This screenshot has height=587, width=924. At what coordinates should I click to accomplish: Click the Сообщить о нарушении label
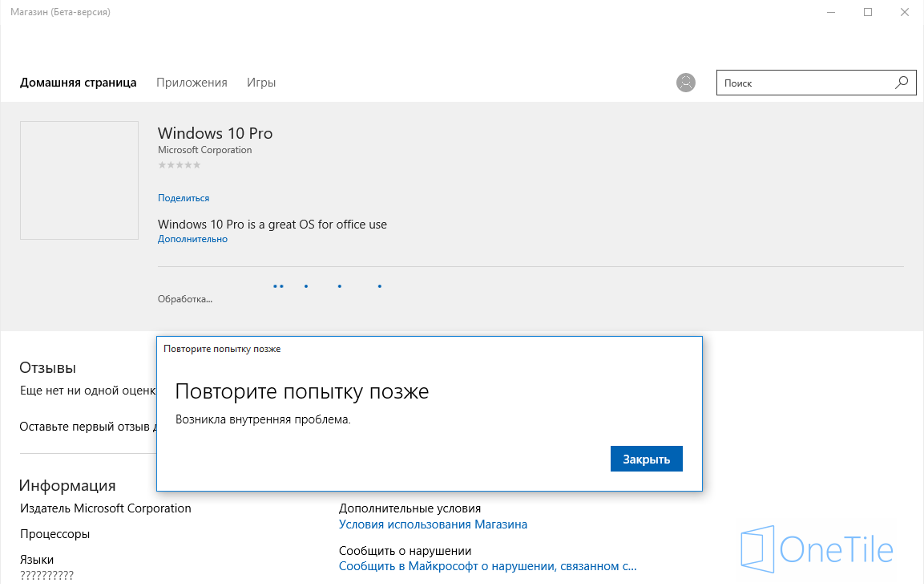[x=405, y=551]
